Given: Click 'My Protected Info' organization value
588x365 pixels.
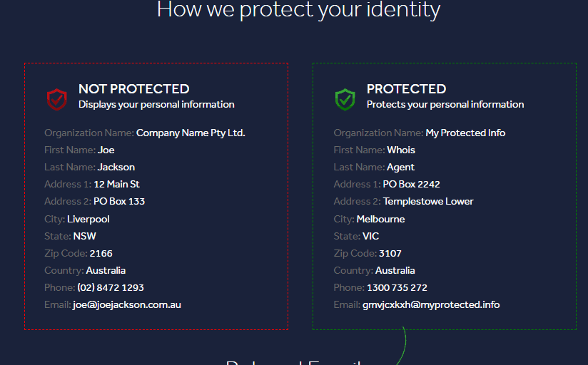Looking at the screenshot, I should tap(465, 133).
